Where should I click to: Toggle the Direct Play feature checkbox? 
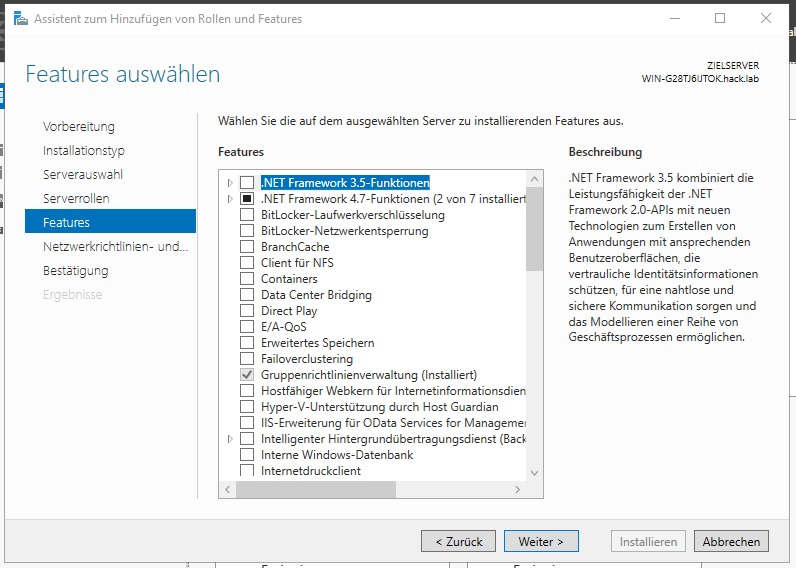(x=247, y=311)
